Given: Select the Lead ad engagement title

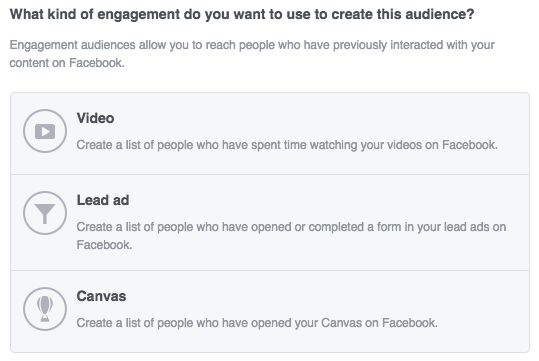Looking at the screenshot, I should point(103,200).
